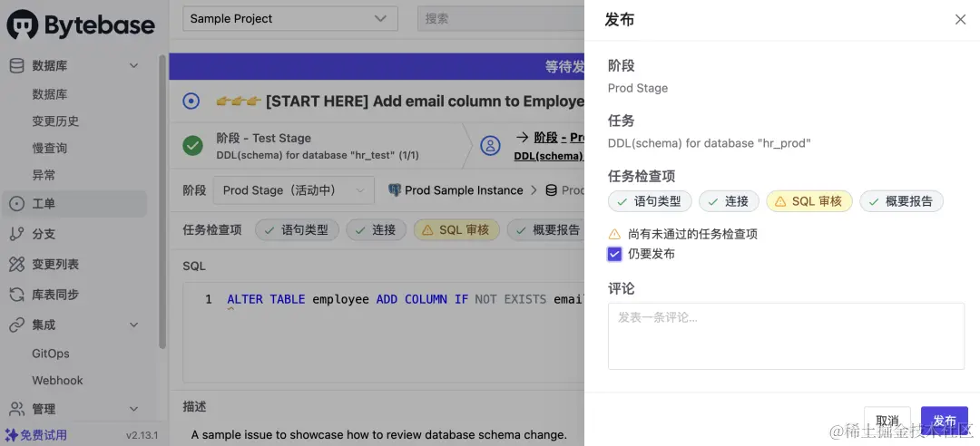Expand the 管理 sidebar section chevron
Viewport: 980px width, 446px height.
click(x=133, y=409)
